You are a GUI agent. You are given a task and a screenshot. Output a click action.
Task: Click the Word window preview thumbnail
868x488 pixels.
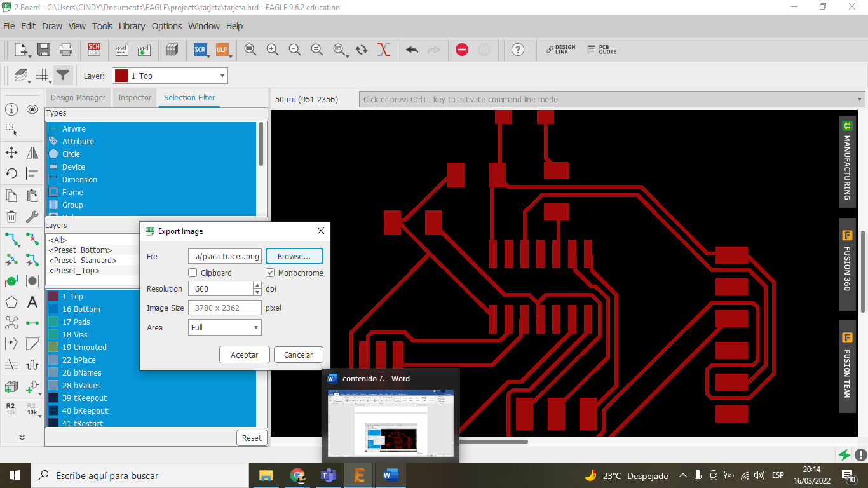tap(390, 423)
